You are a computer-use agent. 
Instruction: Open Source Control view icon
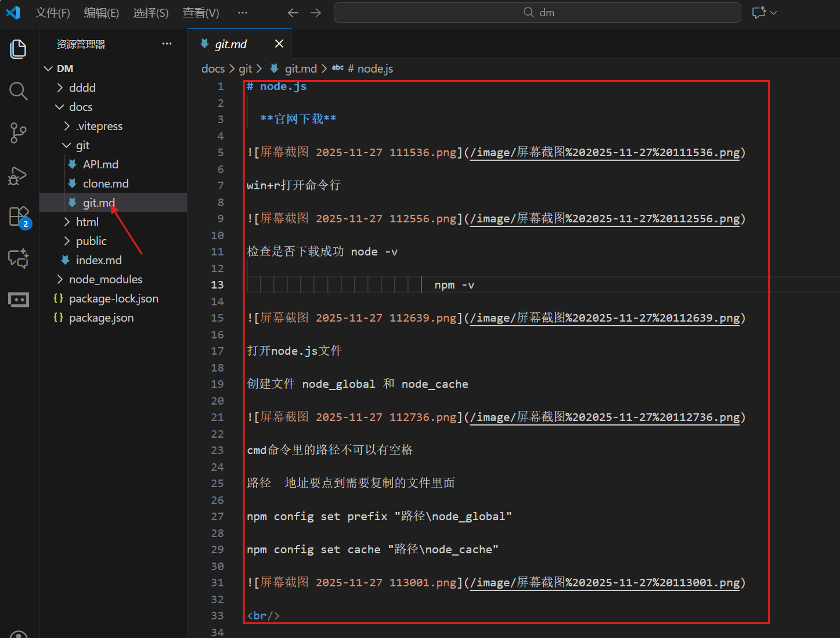pos(19,133)
